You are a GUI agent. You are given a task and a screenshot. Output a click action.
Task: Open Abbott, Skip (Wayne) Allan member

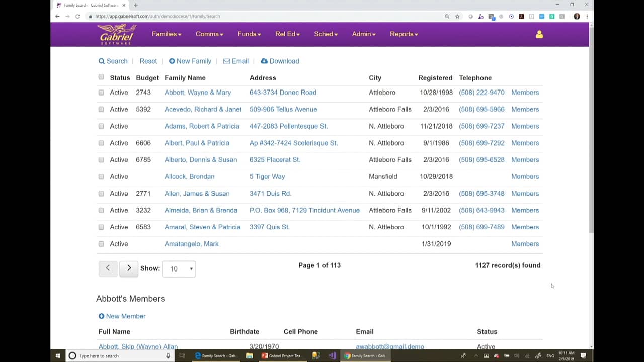[138, 346]
